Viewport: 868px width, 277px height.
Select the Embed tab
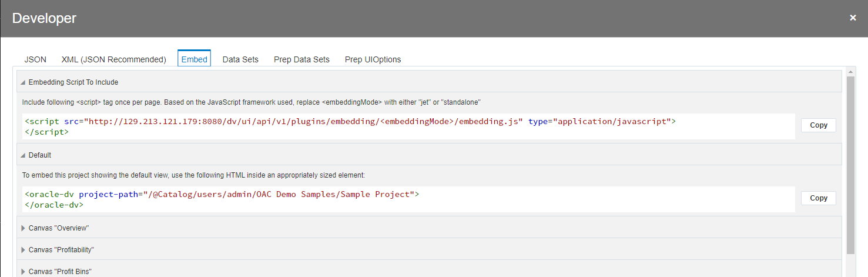194,59
